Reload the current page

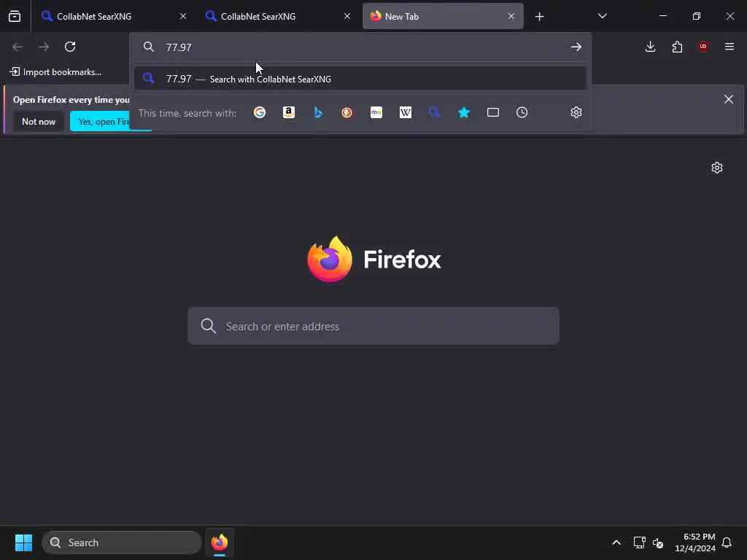click(x=70, y=47)
